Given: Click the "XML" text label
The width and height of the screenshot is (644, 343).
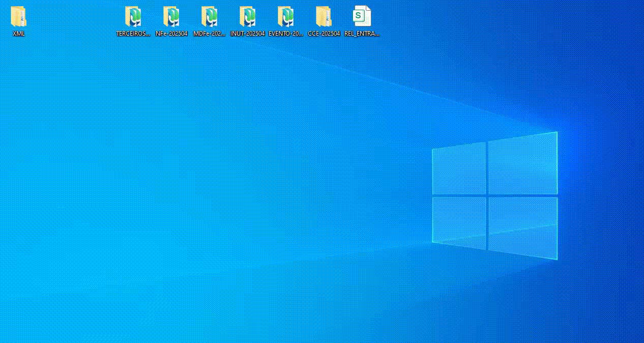Looking at the screenshot, I should [x=19, y=34].
